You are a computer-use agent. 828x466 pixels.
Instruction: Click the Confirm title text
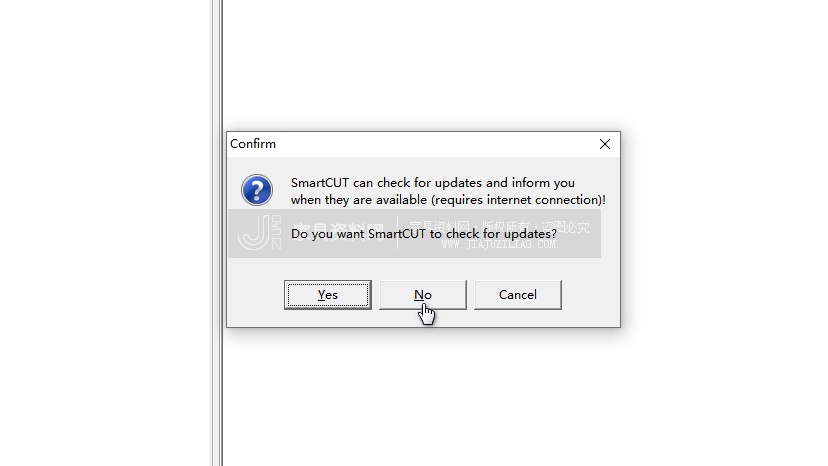253,144
